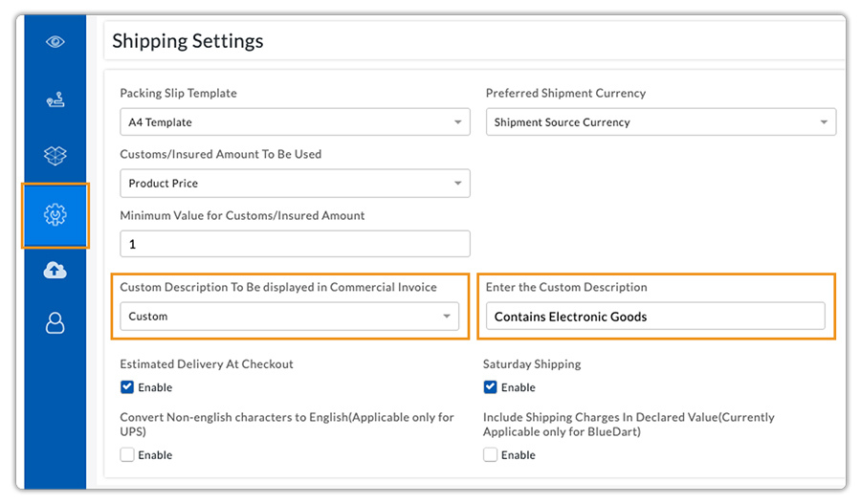This screenshot has width=861, height=504.
Task: Open the cloud upload icon in sidebar
Action: [x=55, y=270]
